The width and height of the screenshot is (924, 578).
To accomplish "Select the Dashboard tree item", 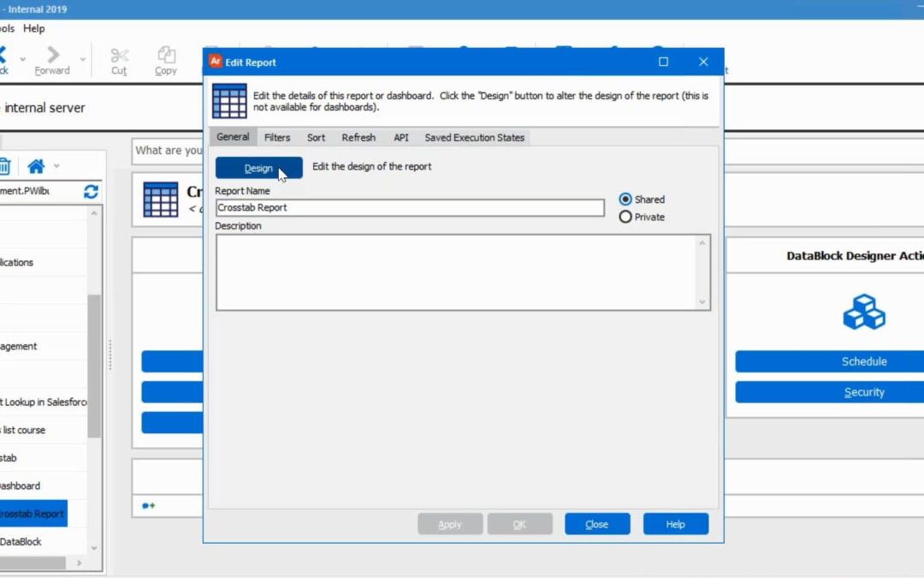I will pyautogui.click(x=21, y=486).
